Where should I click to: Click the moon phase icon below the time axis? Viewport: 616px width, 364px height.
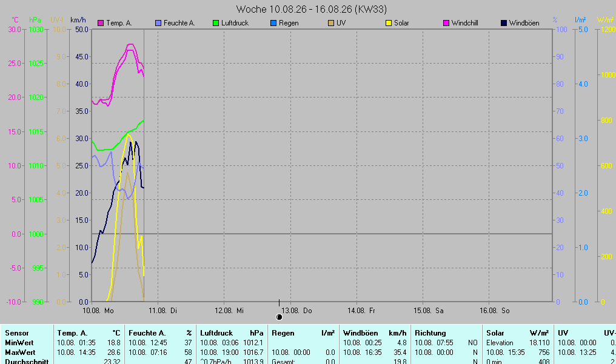[x=280, y=317]
